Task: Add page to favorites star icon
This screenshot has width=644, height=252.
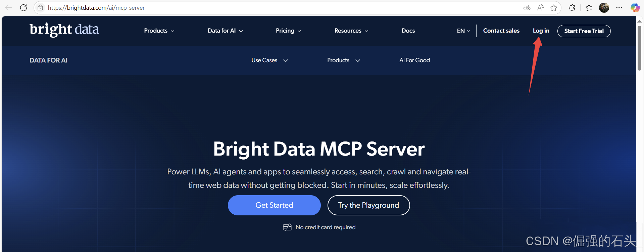Action: (x=554, y=8)
